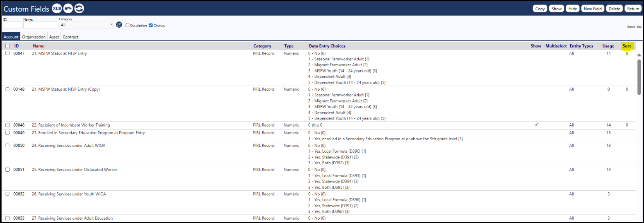
Task: Sort by the Type column header
Action: pos(289,46)
